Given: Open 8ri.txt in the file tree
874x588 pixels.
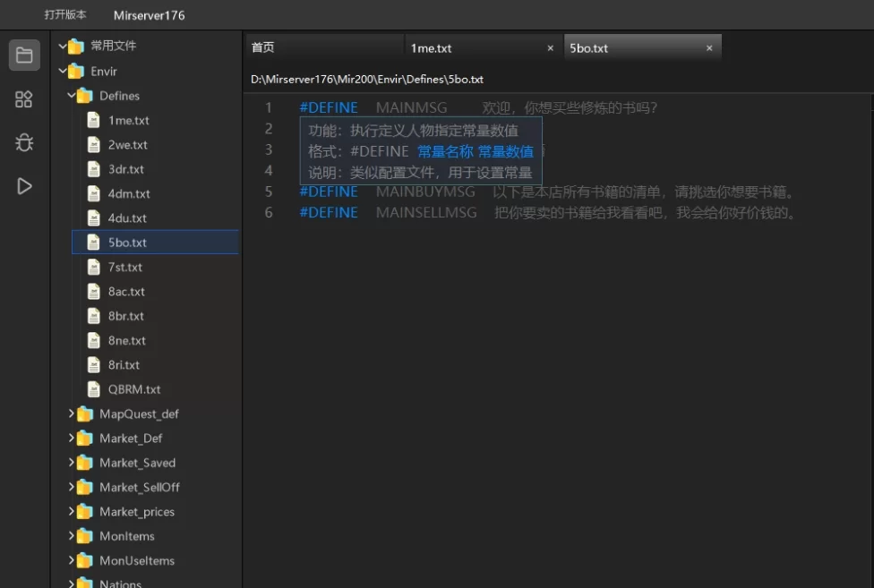Looking at the screenshot, I should (124, 365).
